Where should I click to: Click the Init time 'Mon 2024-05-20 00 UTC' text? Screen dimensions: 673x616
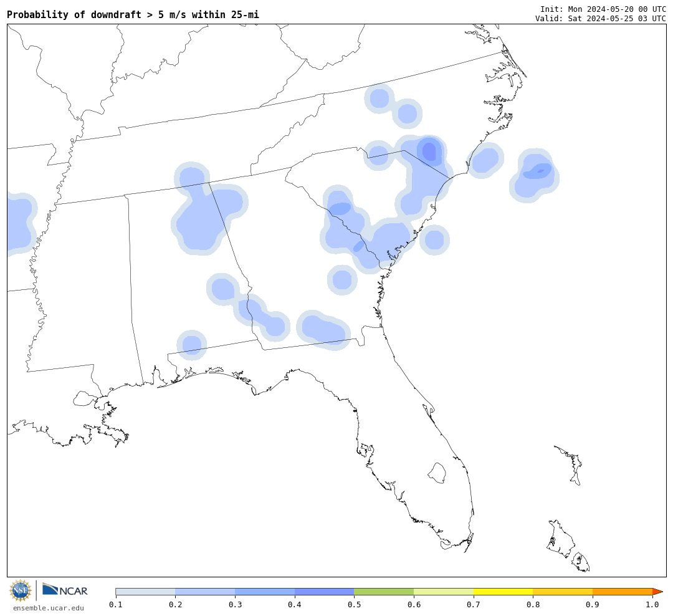click(617, 9)
